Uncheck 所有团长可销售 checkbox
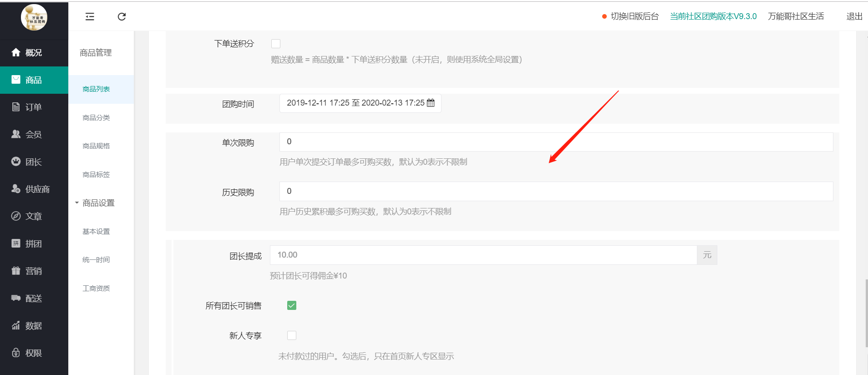The height and width of the screenshot is (375, 868). (292, 305)
